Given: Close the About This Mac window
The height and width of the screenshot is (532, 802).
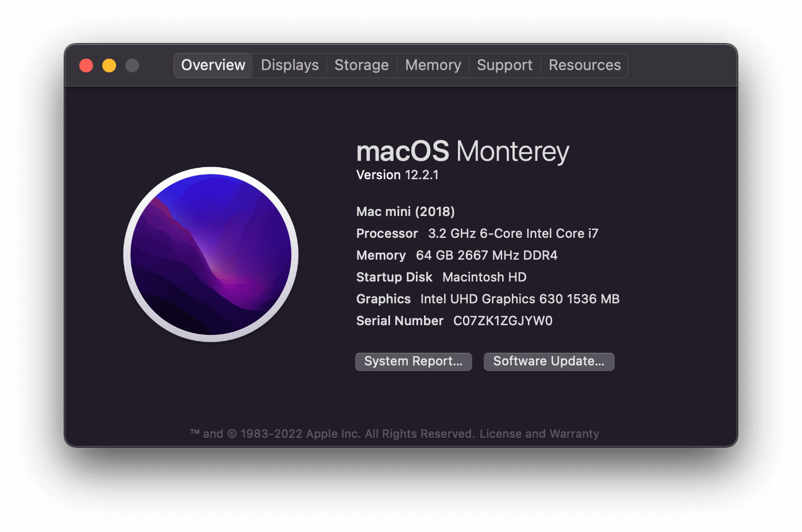Looking at the screenshot, I should click(x=86, y=65).
